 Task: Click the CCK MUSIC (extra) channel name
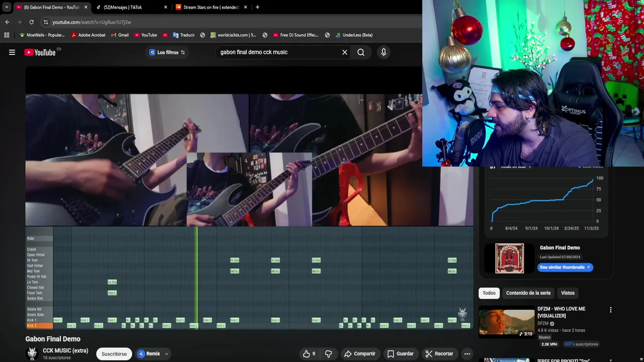(65, 350)
